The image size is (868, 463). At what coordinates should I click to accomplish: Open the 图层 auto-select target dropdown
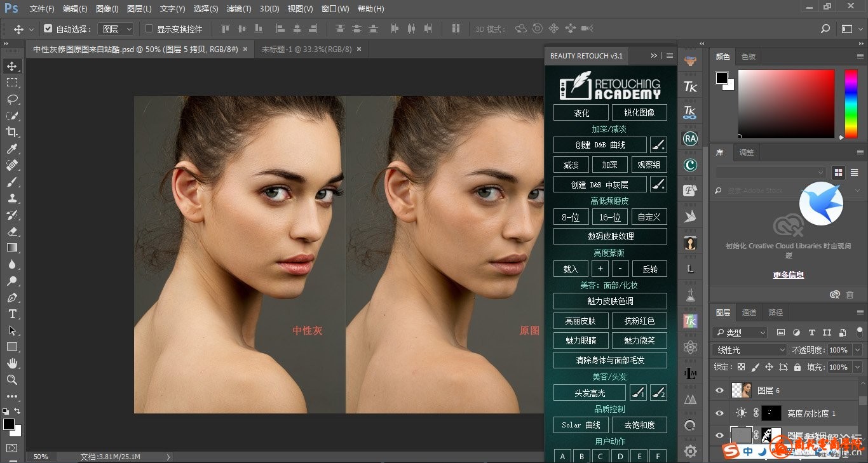(118, 29)
